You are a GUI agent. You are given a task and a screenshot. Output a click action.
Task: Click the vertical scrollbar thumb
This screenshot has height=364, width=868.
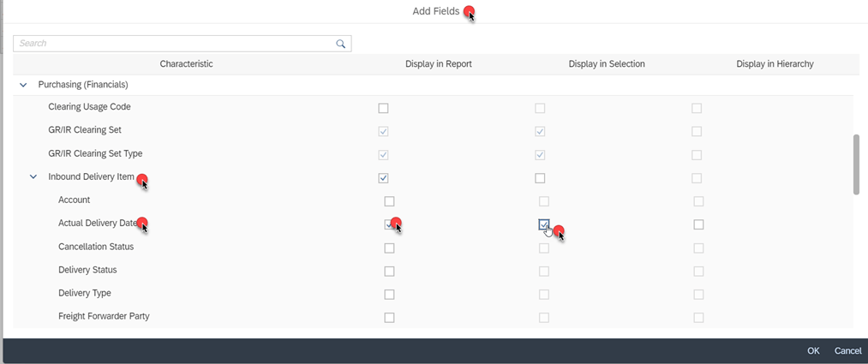point(856,164)
